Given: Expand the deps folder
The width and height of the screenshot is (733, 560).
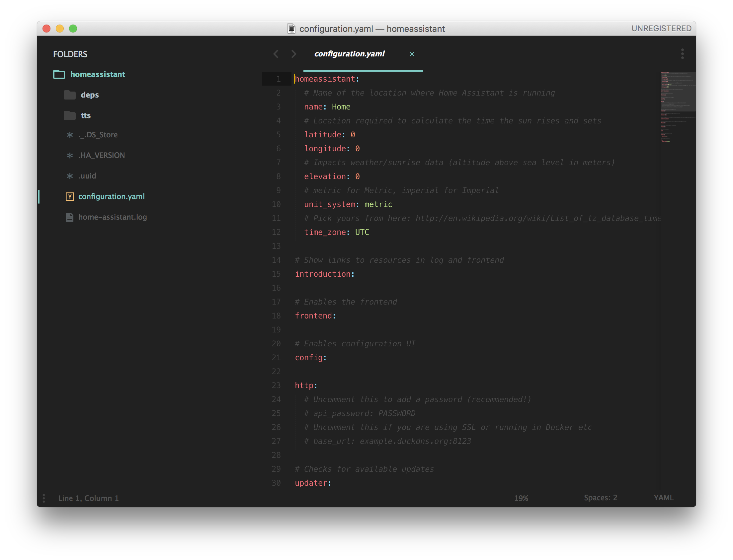Looking at the screenshot, I should [90, 95].
